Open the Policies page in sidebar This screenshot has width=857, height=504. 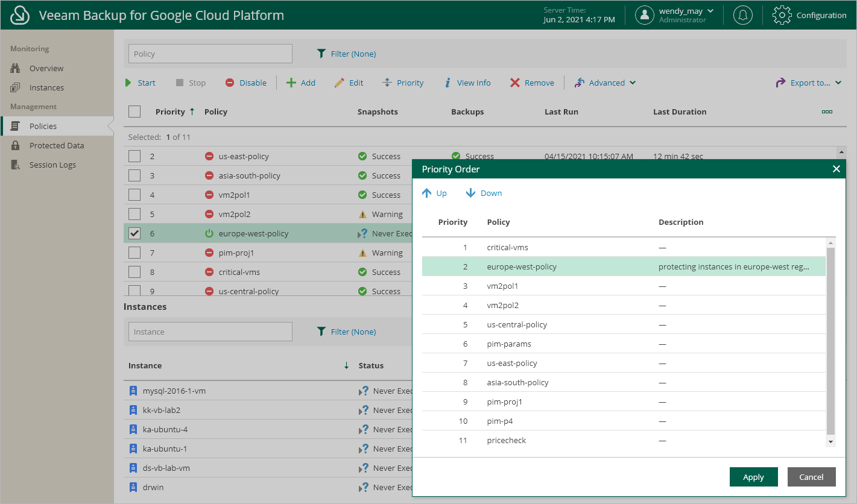pos(57,126)
